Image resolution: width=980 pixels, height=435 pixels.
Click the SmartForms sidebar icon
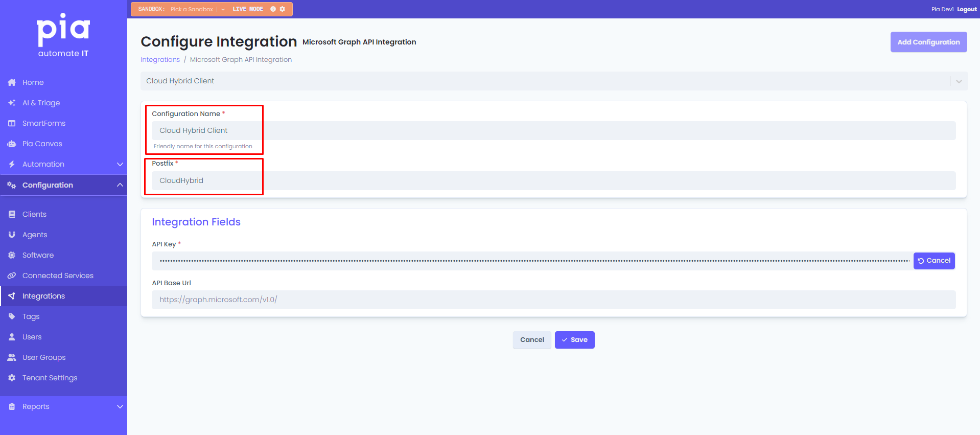pos(12,123)
